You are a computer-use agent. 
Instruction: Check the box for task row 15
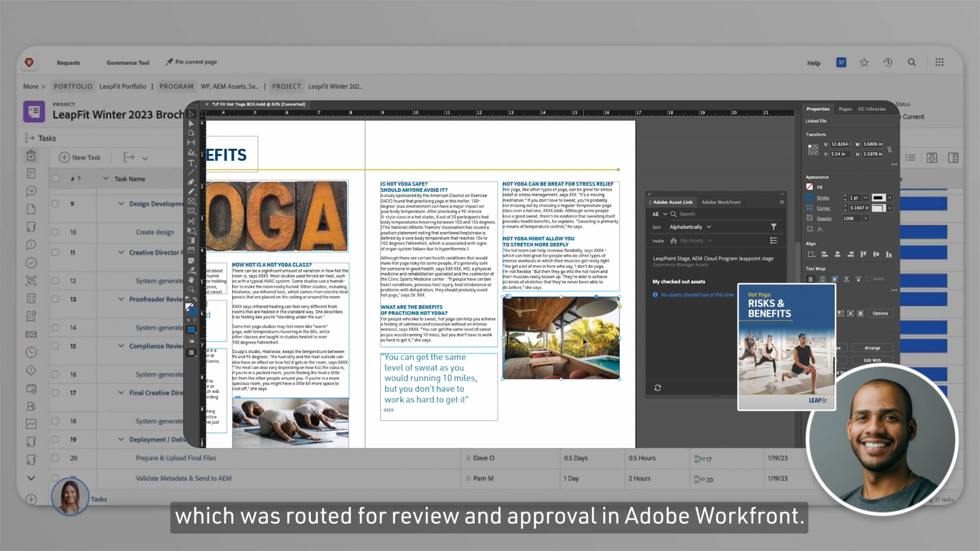55,346
